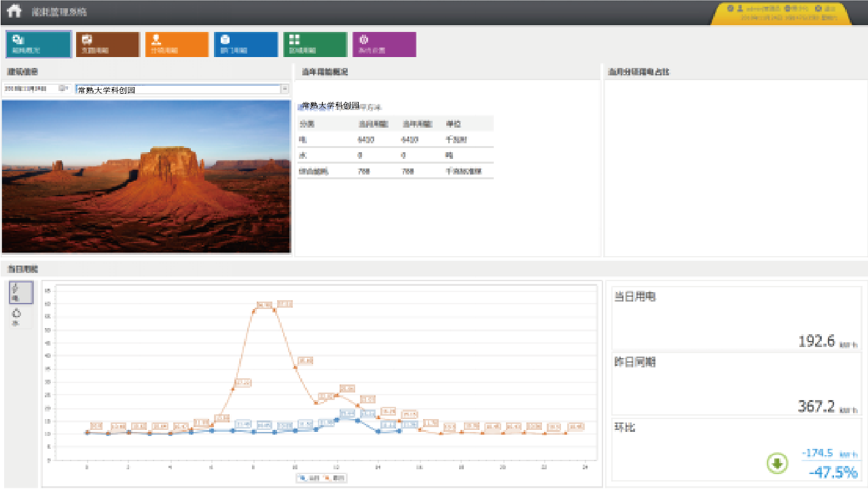Screen dimensions: 868x489
Task: Open the green area energy tile
Action: (x=314, y=44)
